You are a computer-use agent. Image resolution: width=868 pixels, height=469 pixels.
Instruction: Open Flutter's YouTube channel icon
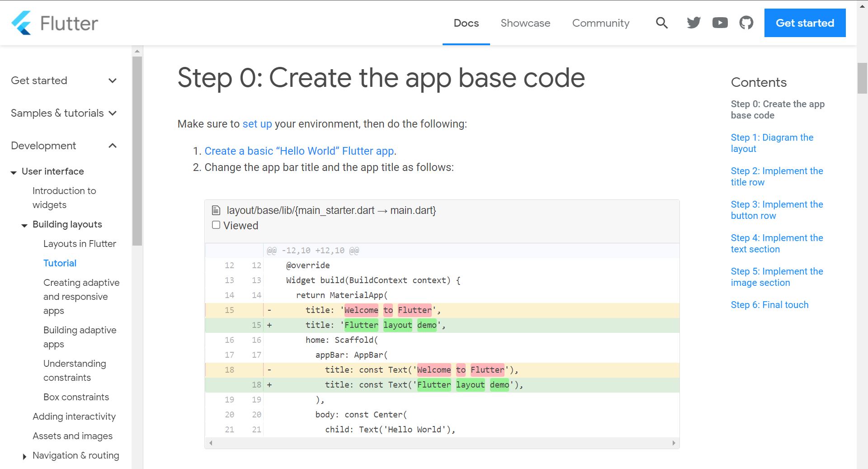click(x=720, y=22)
